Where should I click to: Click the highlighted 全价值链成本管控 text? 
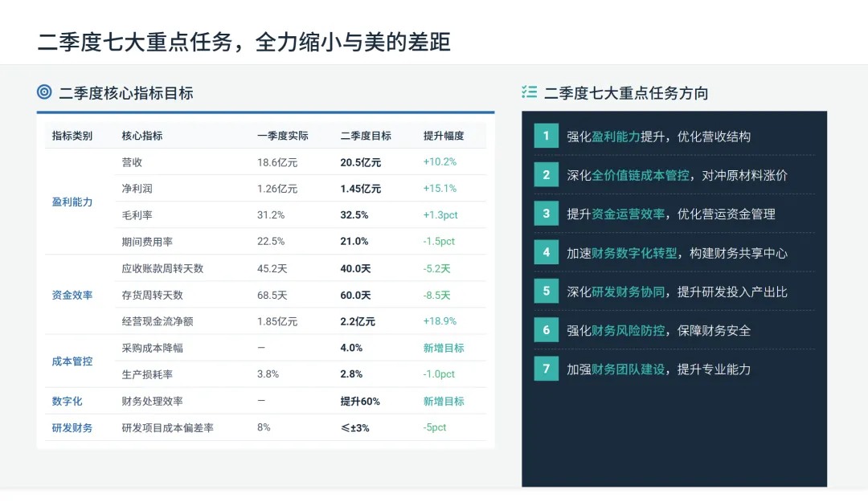pyautogui.click(x=640, y=175)
